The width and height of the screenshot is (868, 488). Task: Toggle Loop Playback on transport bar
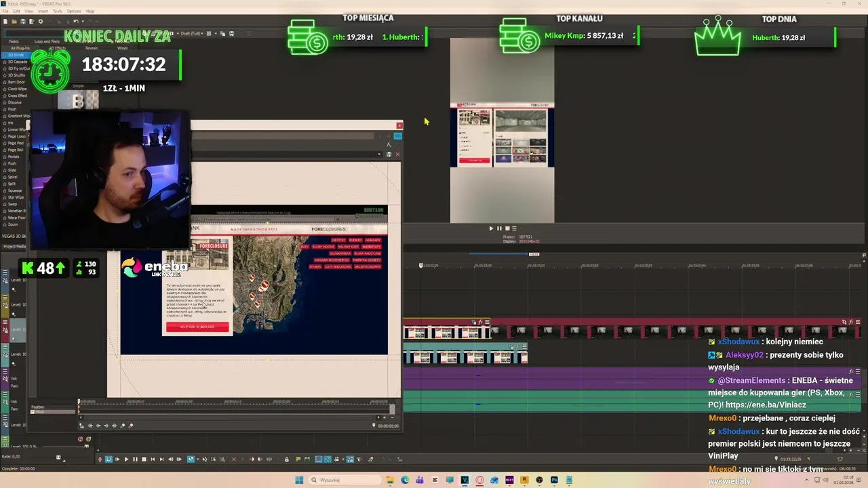[108, 460]
